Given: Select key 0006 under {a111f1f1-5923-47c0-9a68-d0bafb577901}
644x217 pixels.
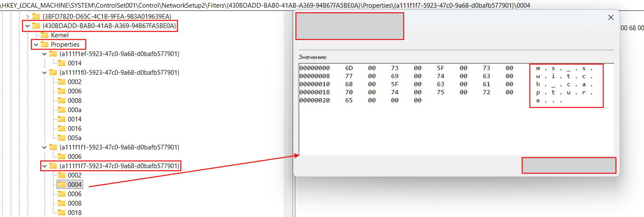Looking at the screenshot, I should pos(75,157).
